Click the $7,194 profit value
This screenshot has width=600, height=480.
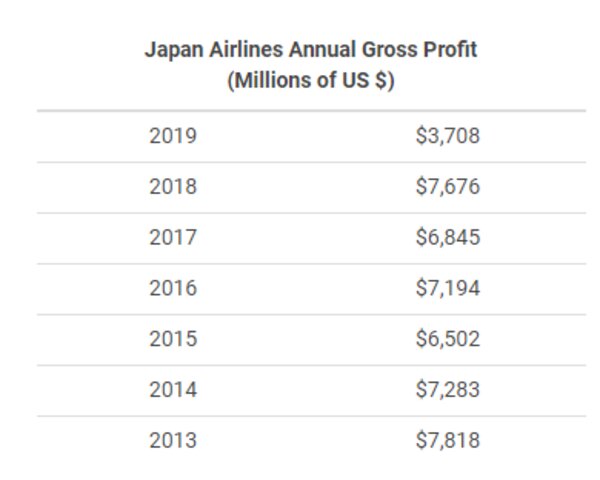(447, 289)
